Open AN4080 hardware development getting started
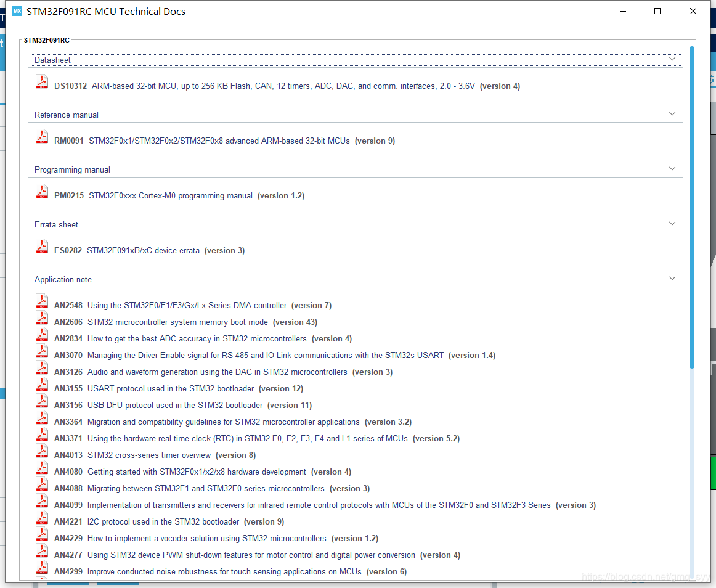The width and height of the screenshot is (716, 588). [203, 472]
